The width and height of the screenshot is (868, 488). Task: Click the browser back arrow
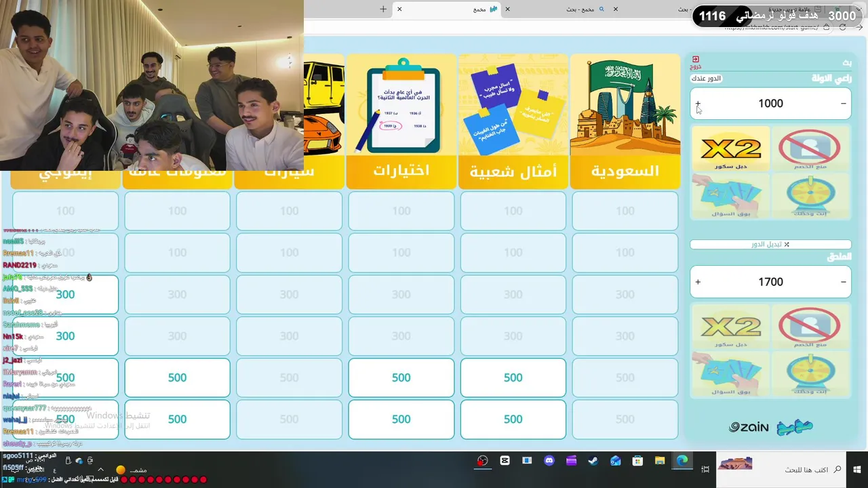click(x=860, y=28)
